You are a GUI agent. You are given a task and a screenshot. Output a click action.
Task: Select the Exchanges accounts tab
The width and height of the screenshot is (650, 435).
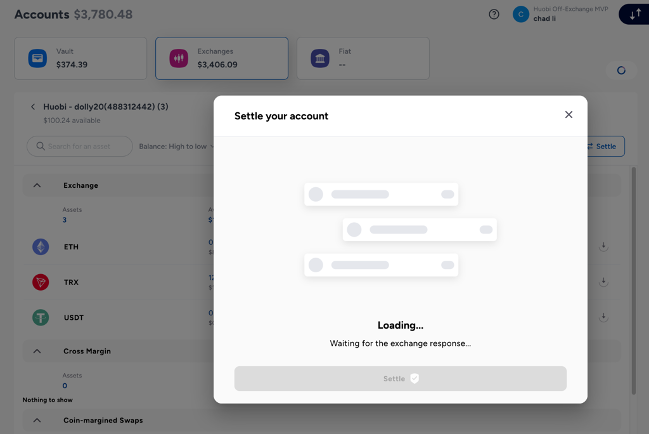click(x=221, y=59)
